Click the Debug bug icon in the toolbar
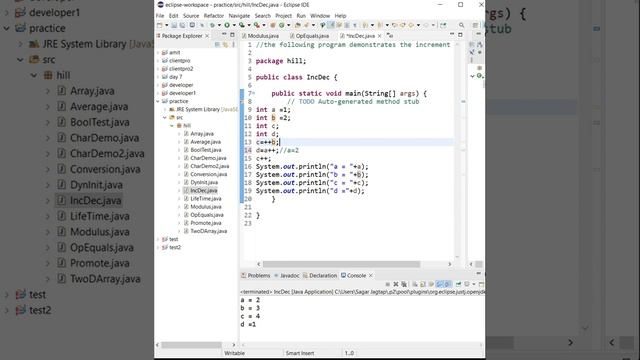This screenshot has width=640, height=360. coord(212,25)
